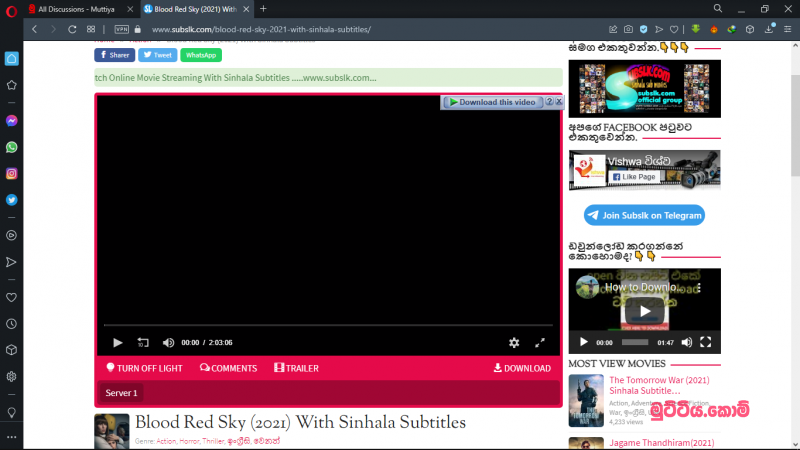Mute the main video volume
The width and height of the screenshot is (800, 450).
pos(168,342)
